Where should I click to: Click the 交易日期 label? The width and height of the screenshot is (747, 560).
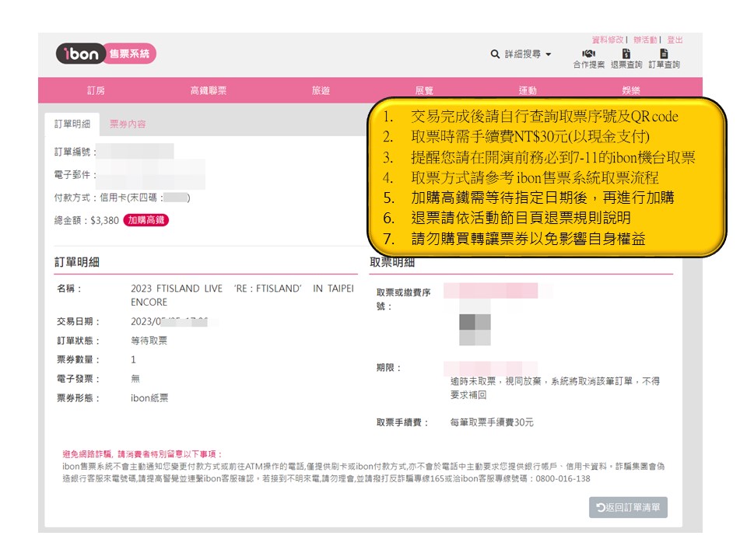(x=78, y=321)
